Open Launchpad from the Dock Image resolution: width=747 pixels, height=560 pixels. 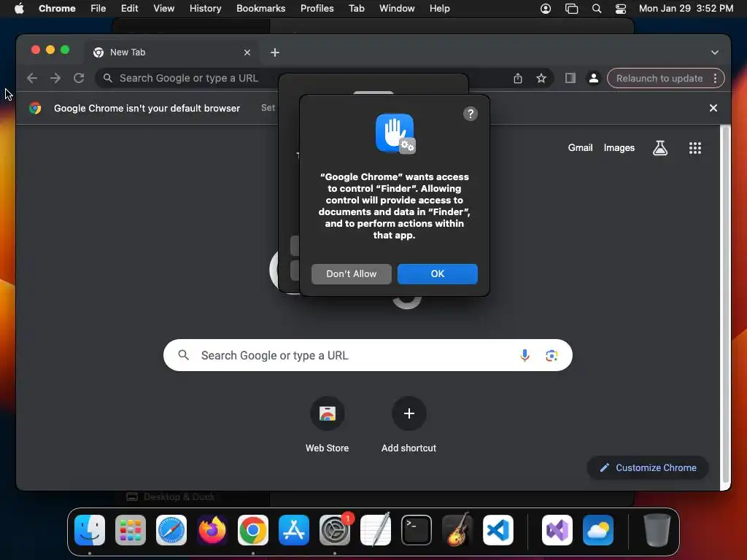click(131, 530)
